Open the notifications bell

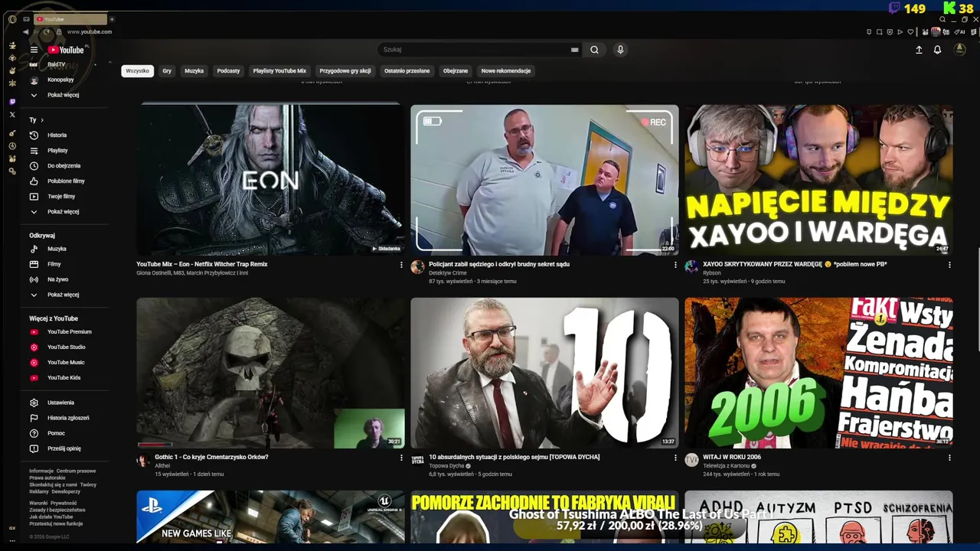(x=937, y=50)
